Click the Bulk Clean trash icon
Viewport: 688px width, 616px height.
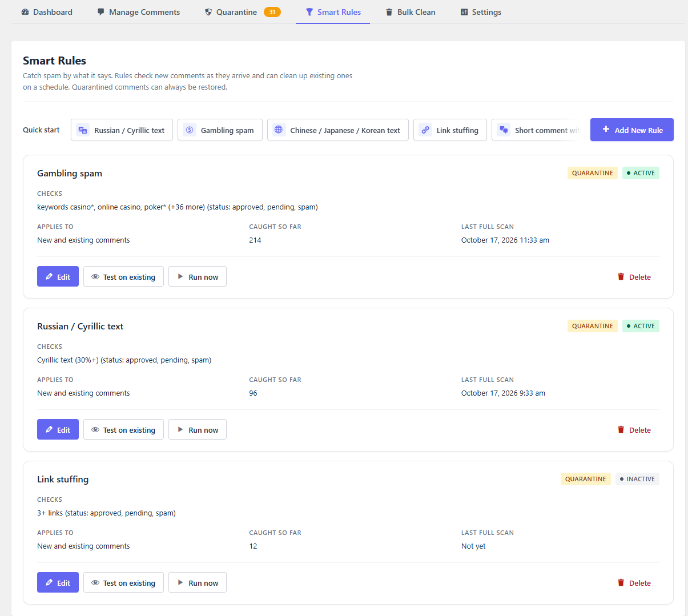tap(389, 12)
